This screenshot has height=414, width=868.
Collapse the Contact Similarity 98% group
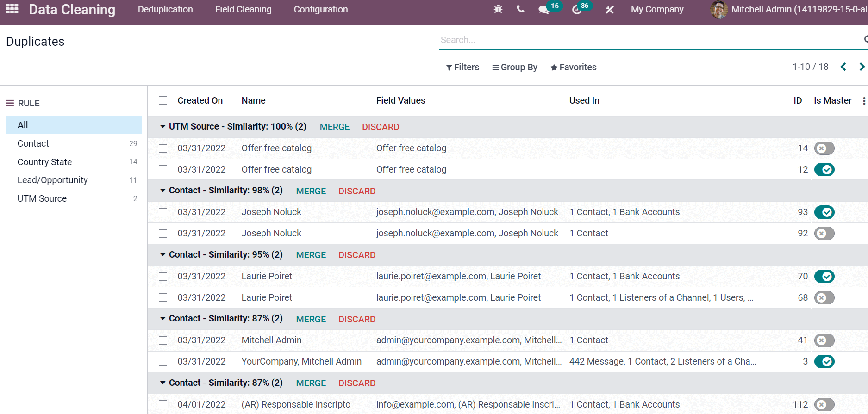(163, 190)
